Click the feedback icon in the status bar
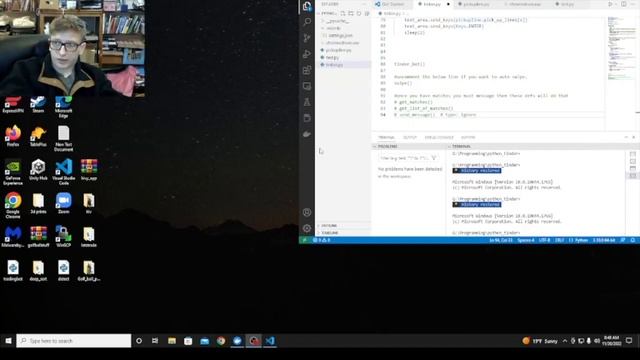 click(x=623, y=240)
